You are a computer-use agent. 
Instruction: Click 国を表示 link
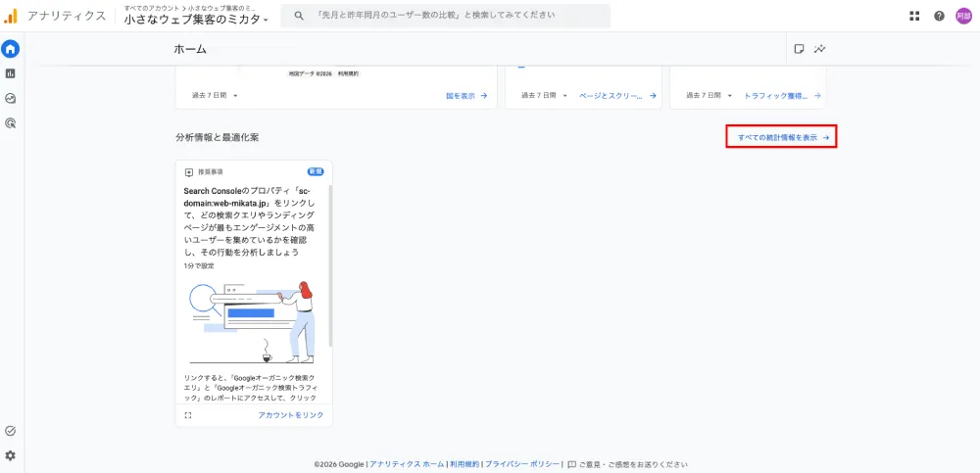(466, 96)
